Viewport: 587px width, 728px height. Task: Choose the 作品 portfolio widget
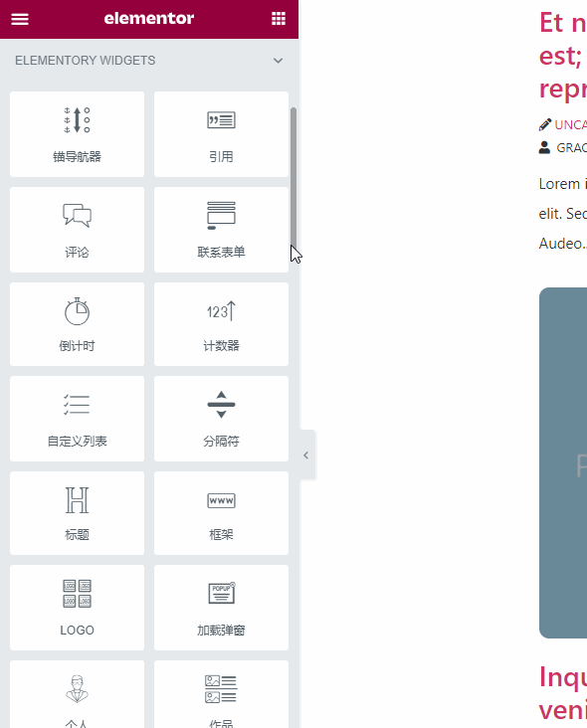[x=221, y=694]
